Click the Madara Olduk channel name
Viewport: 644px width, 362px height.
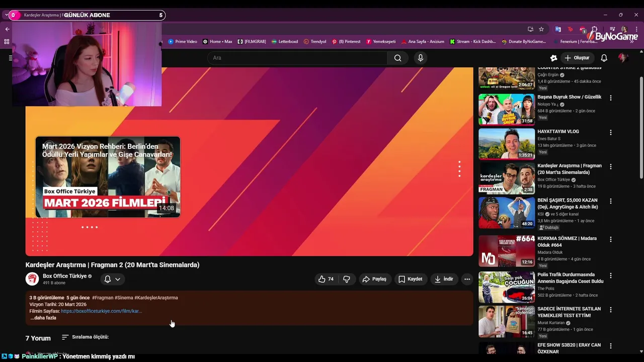click(550, 252)
